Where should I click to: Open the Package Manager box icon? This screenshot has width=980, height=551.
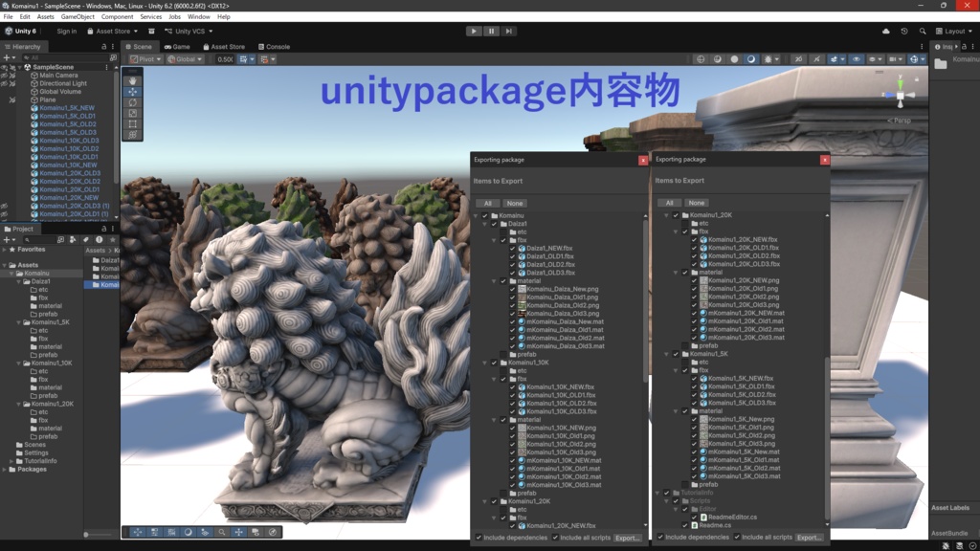151,32
